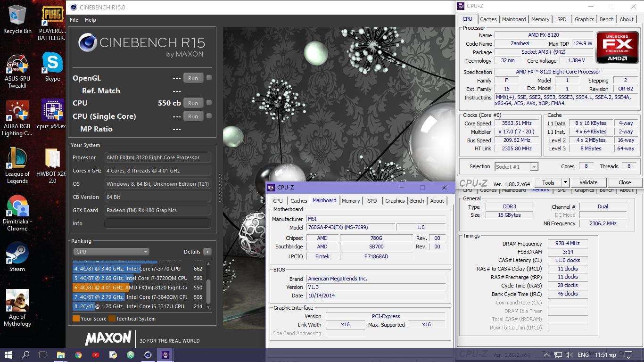Open Mainboard tab in top CPU-Z window
The width and height of the screenshot is (644, 362).
point(514,19)
